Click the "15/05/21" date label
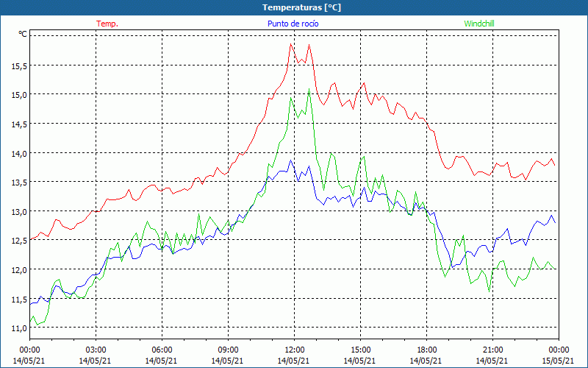This screenshot has height=368, width=588. (559, 361)
